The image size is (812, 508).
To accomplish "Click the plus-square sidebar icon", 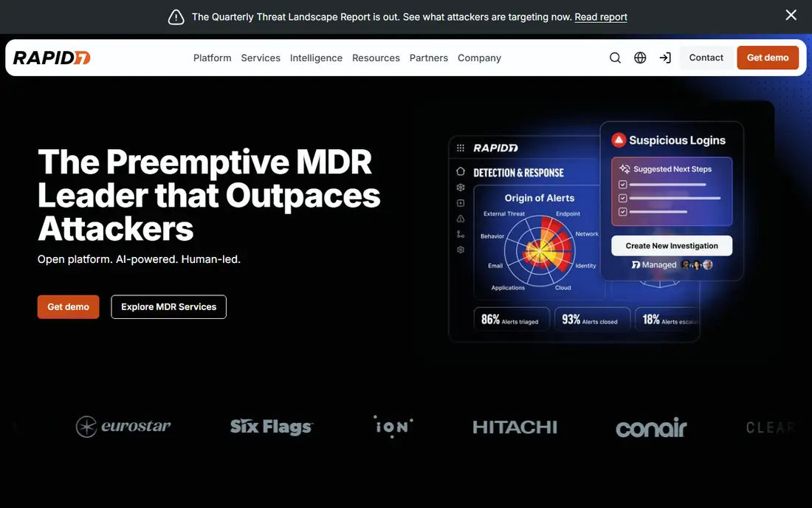I will (x=461, y=203).
